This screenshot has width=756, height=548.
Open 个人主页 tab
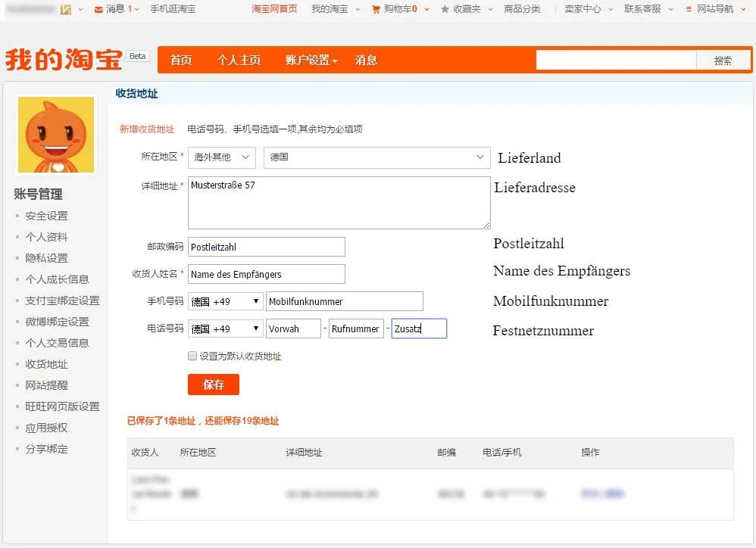[x=239, y=61]
